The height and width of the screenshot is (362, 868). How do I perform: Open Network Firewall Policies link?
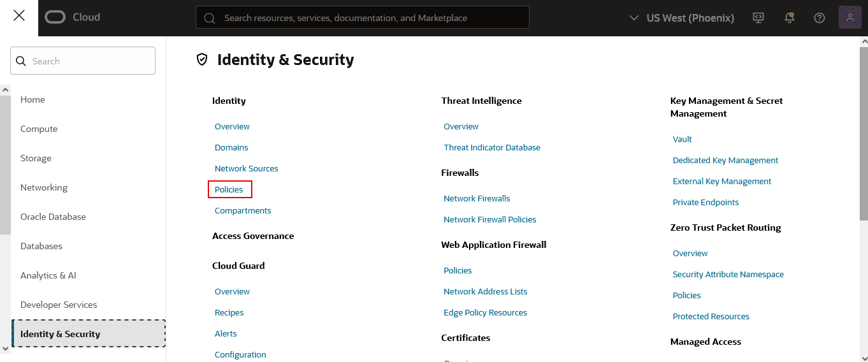coord(489,219)
